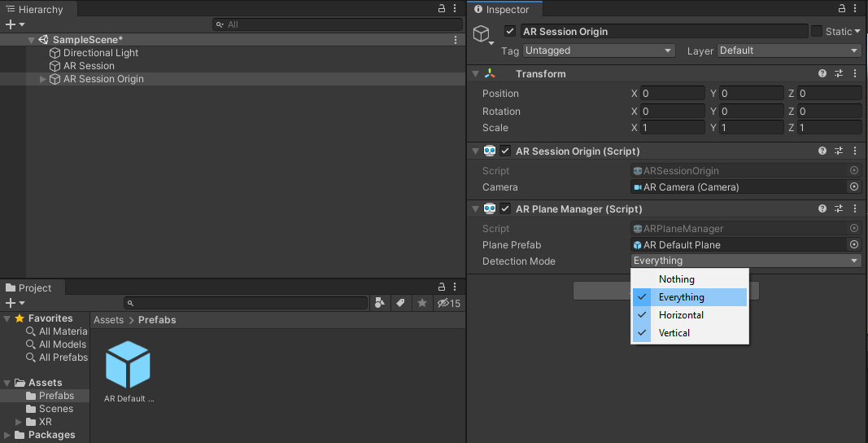The image size is (868, 443).
Task: Disable the AR Plane Manager component checkbox
Action: pyautogui.click(x=505, y=209)
